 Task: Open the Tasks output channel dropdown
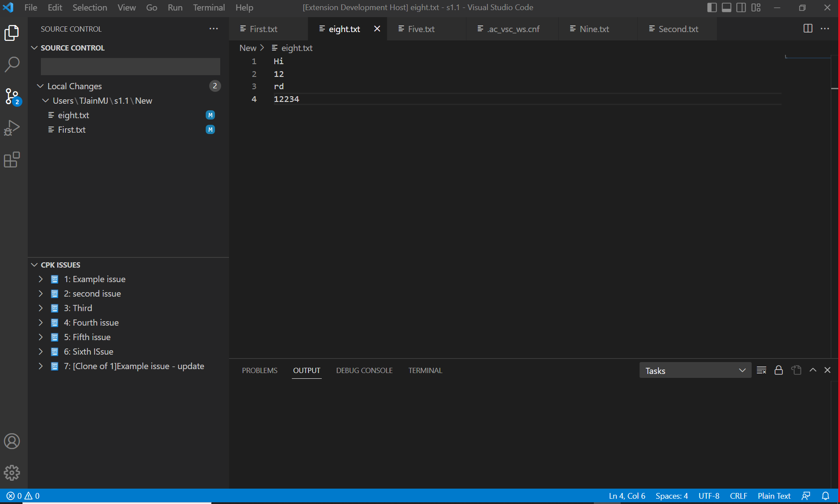tap(695, 370)
